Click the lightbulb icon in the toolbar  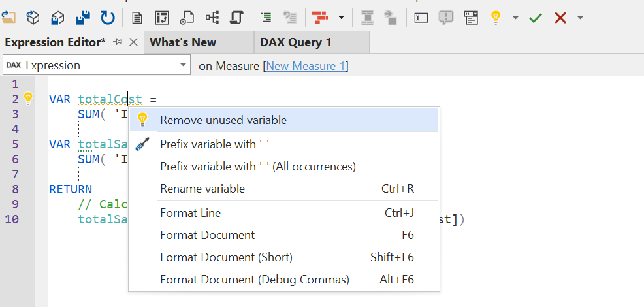[496, 18]
